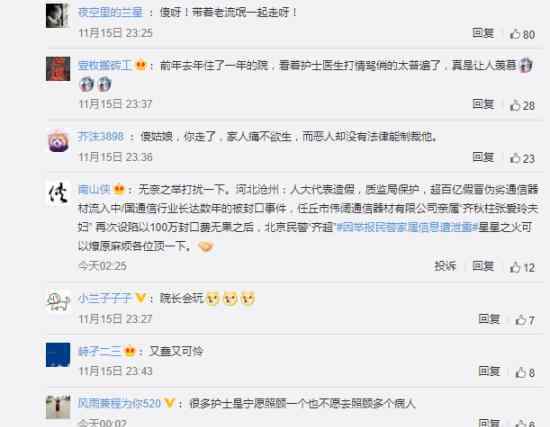Click yellow V badge beside 小三子子子
This screenshot has width=550, height=427.
tap(140, 298)
